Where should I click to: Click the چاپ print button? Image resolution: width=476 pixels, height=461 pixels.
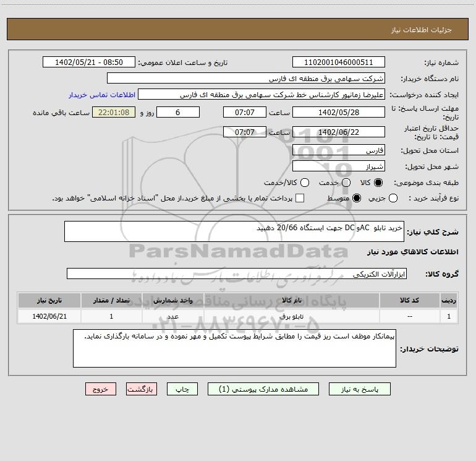[182, 389]
